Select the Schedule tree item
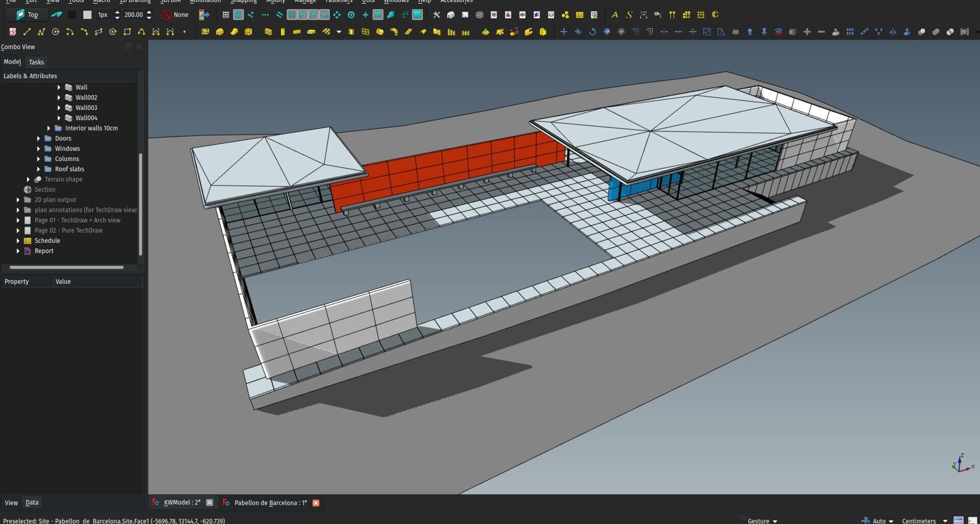Viewport: 980px width, 524px height. pyautogui.click(x=47, y=240)
